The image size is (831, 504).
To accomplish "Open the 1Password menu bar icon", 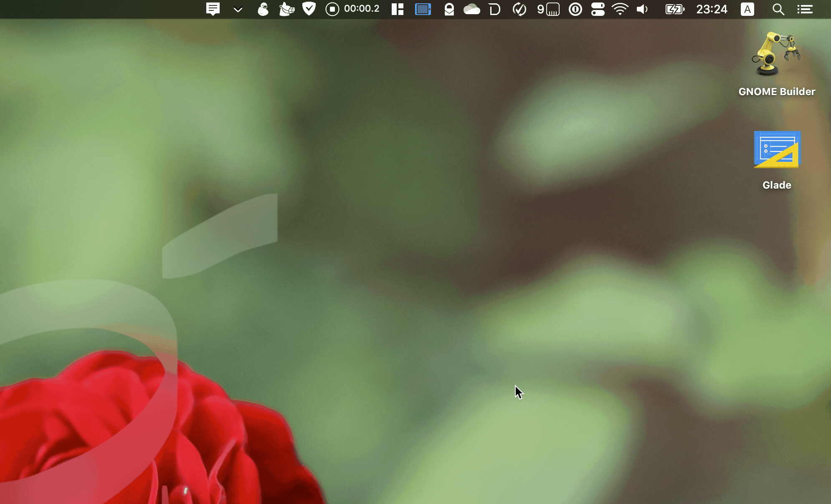I will click(x=575, y=9).
